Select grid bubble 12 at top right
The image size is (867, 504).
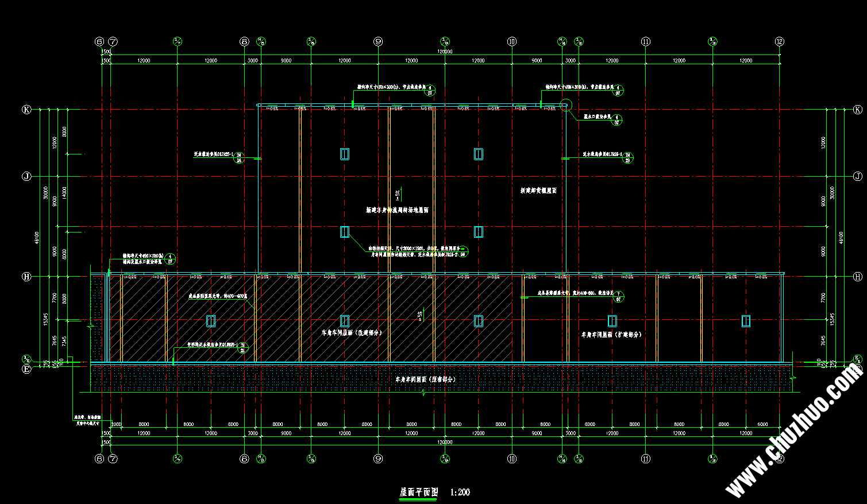[x=780, y=41]
